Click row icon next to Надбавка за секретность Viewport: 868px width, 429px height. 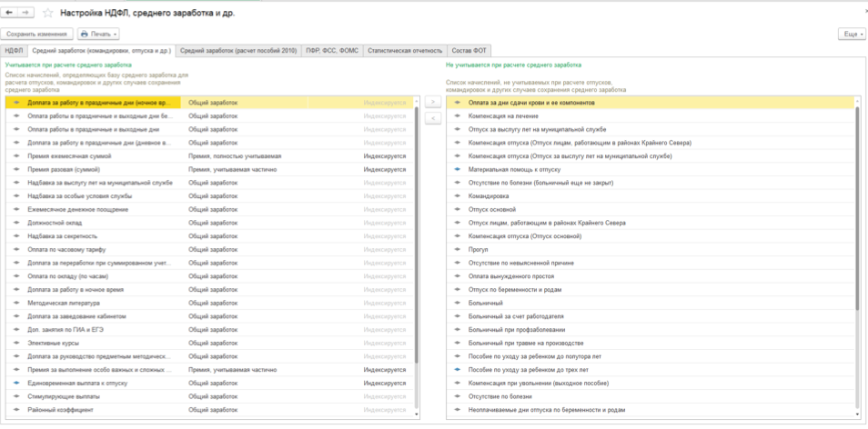(x=16, y=236)
